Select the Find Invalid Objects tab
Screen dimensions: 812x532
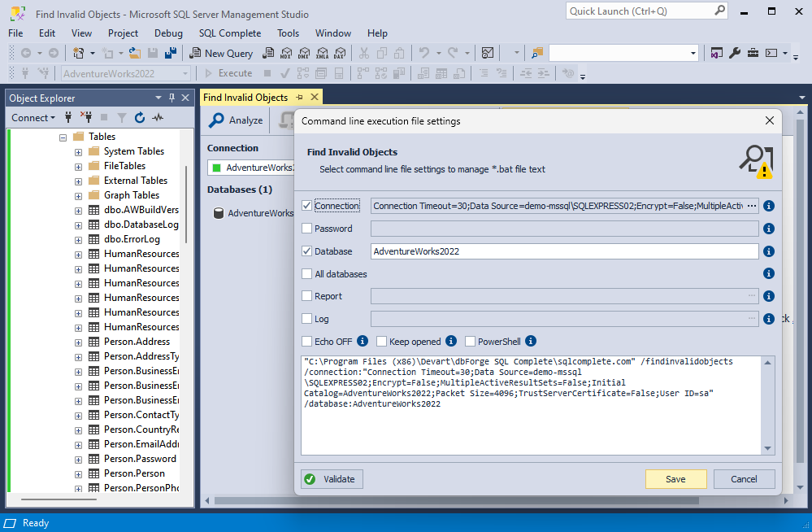[x=243, y=97]
